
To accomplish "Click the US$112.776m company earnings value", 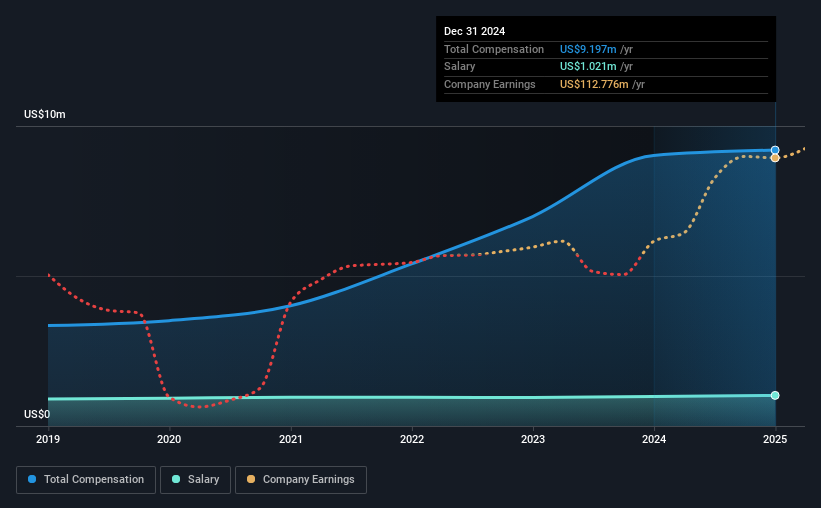I will click(594, 84).
